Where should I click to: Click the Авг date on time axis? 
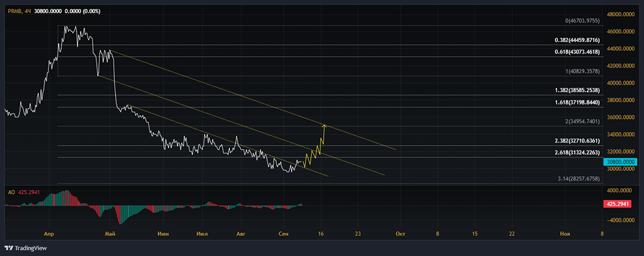pyautogui.click(x=241, y=234)
